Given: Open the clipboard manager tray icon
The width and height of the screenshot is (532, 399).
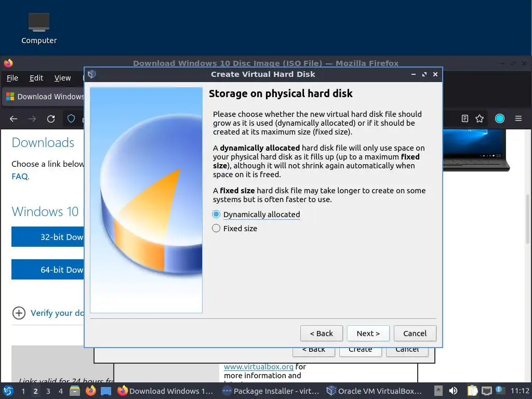Looking at the screenshot, I should 472,391.
